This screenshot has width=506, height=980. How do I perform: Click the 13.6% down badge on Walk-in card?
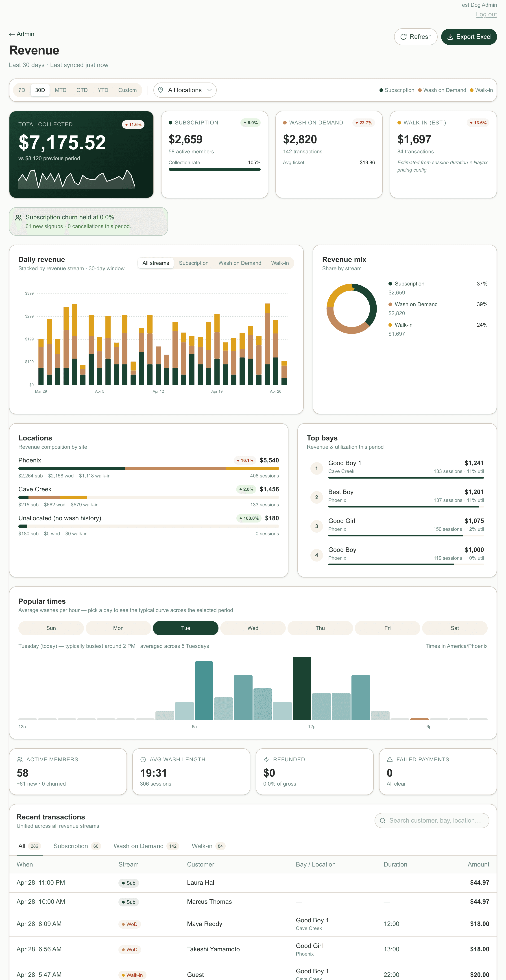pos(478,122)
